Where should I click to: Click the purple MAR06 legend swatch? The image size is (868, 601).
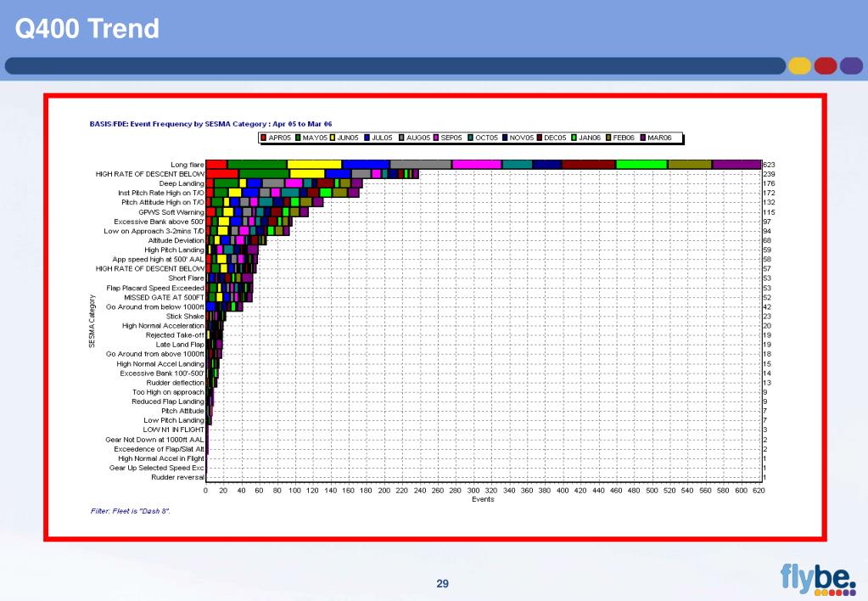click(643, 138)
